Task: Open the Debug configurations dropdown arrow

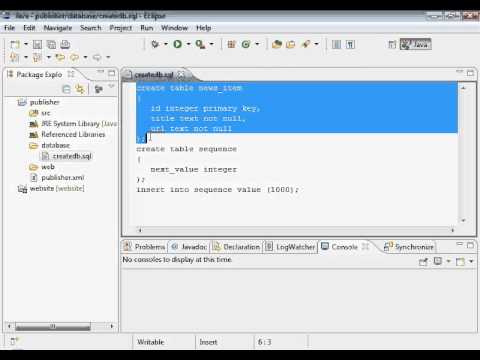Action: [x=166, y=44]
